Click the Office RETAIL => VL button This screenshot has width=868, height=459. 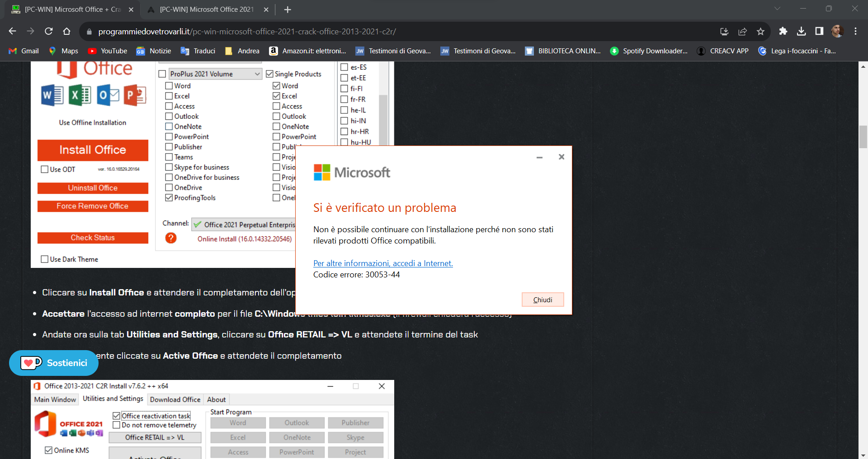pyautogui.click(x=155, y=437)
